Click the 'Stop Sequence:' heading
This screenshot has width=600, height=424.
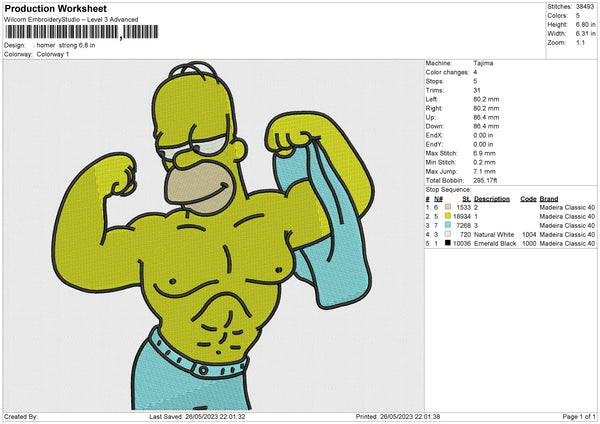tap(448, 190)
